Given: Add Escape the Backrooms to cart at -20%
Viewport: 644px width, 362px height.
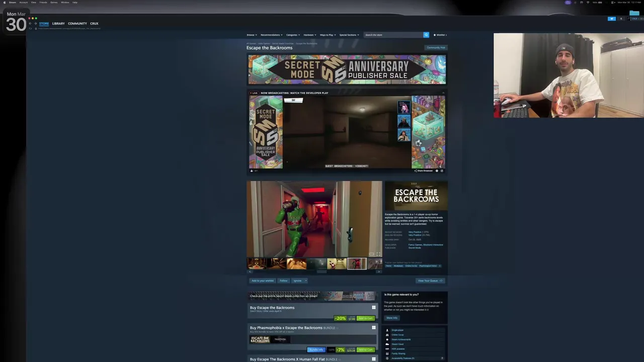Looking at the screenshot, I should click(365, 318).
